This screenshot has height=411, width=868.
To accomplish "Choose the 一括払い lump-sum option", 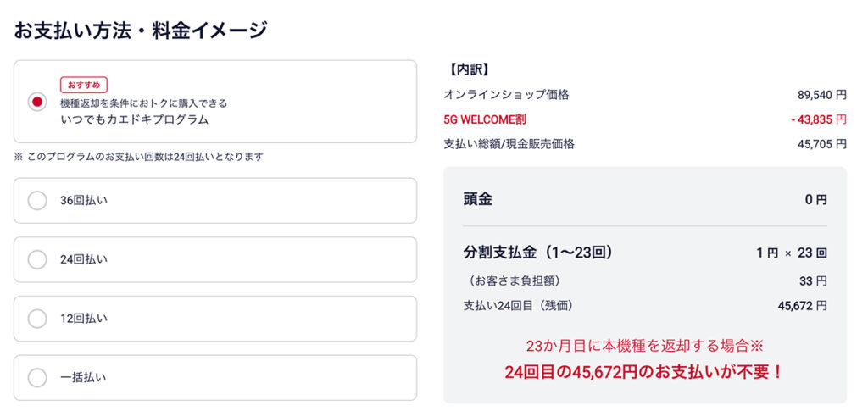I will (36, 377).
